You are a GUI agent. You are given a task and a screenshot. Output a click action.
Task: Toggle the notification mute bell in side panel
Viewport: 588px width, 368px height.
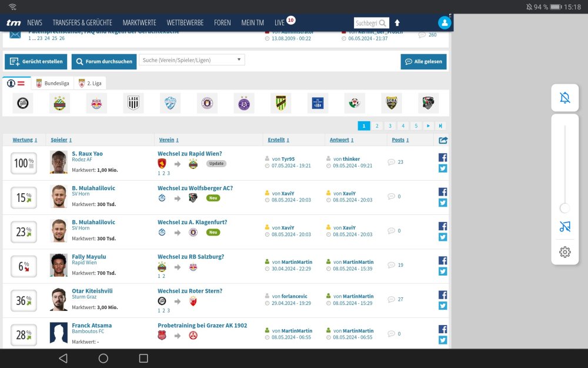coord(564,98)
